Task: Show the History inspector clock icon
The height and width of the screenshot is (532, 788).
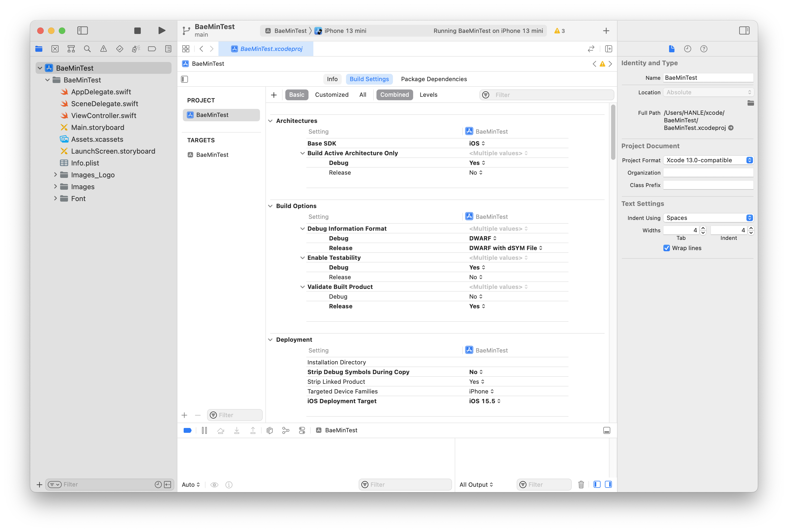Action: 688,49
